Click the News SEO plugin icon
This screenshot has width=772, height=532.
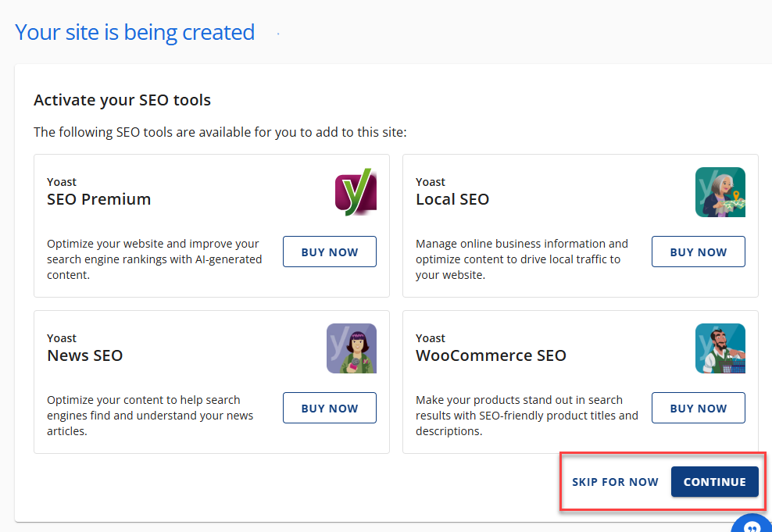351,348
